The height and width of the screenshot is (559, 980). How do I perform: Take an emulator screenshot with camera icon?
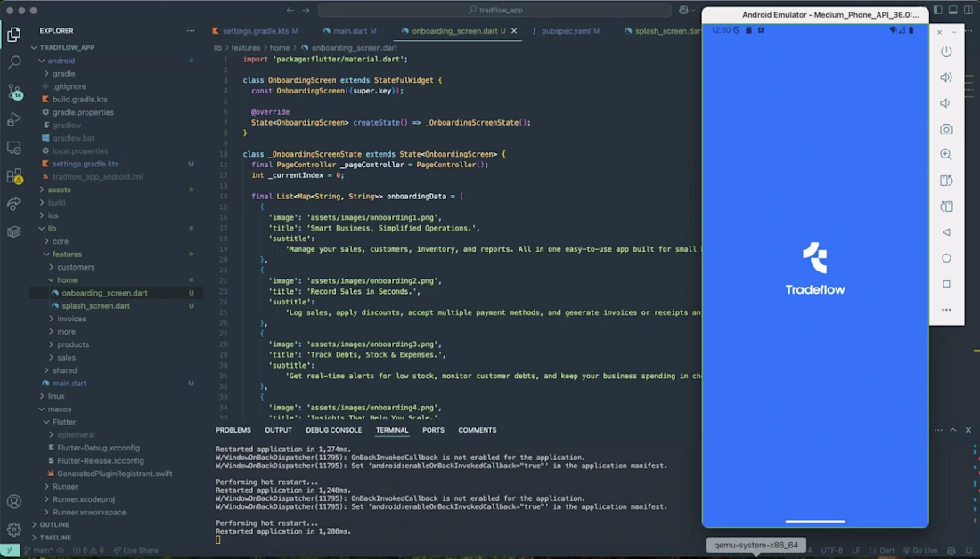tap(946, 129)
